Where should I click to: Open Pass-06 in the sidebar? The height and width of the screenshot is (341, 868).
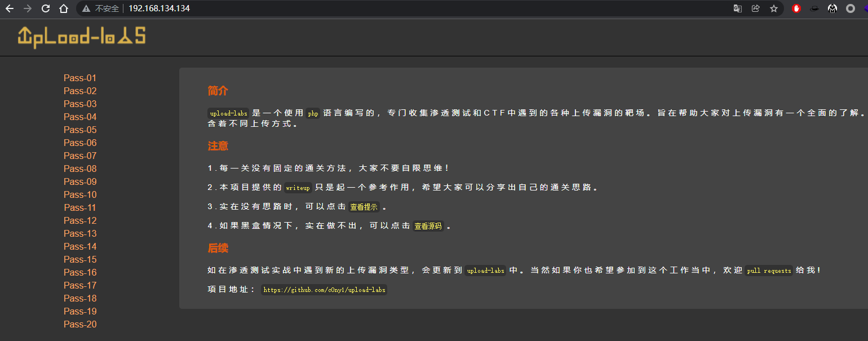coord(80,143)
